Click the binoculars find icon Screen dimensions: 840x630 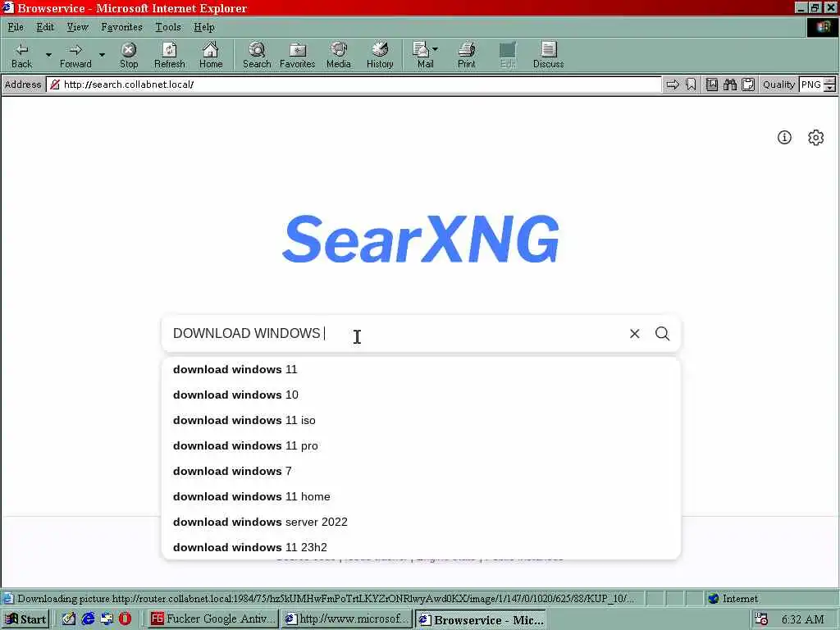click(729, 84)
